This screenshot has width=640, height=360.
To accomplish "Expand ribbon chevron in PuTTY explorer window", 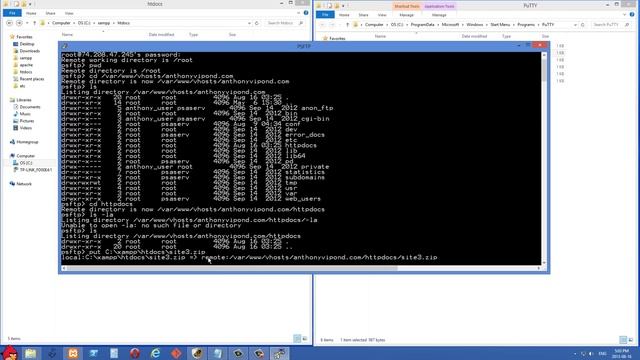I will click(x=624, y=15).
